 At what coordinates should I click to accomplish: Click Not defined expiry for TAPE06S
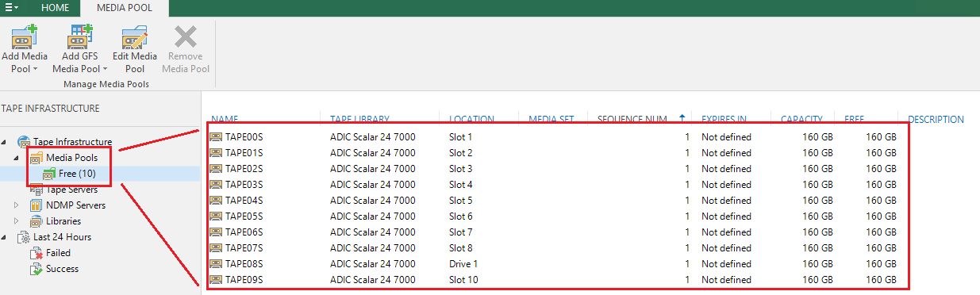(x=726, y=232)
